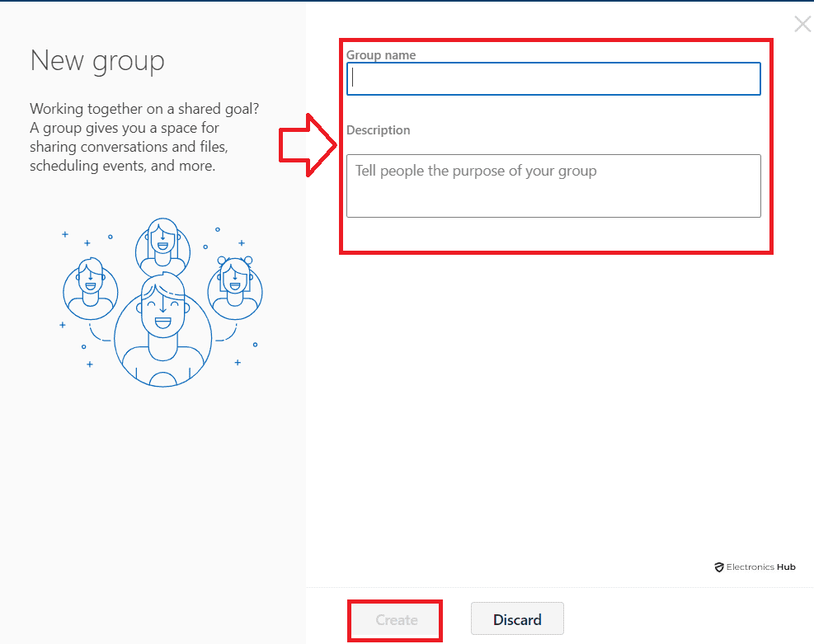The height and width of the screenshot is (644, 814).
Task: Click the dark blue title bar at top
Action: pos(407,3)
